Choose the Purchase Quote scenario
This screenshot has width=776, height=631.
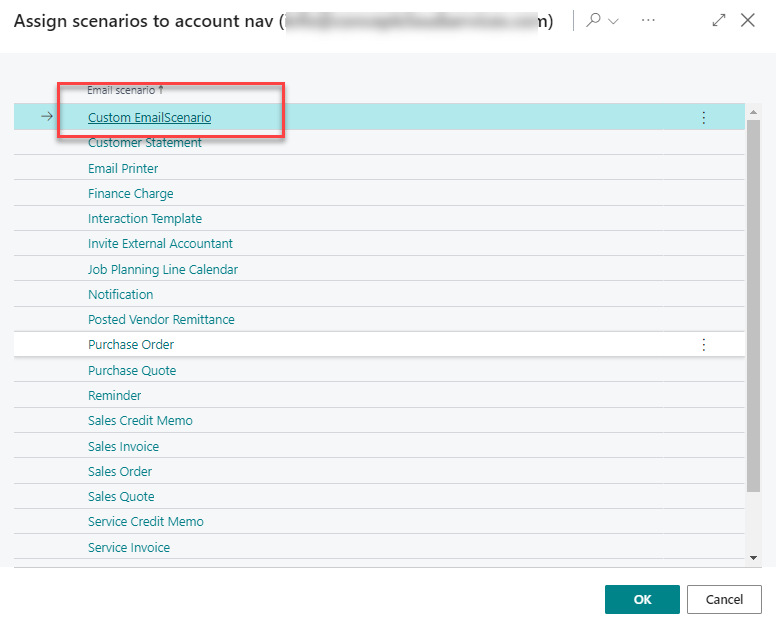point(132,371)
